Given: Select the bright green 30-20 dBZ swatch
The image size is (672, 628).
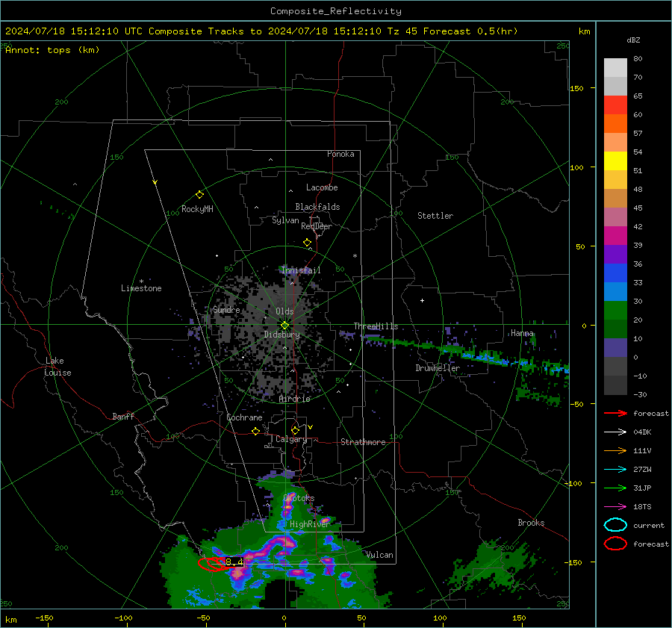Looking at the screenshot, I should click(615, 311).
